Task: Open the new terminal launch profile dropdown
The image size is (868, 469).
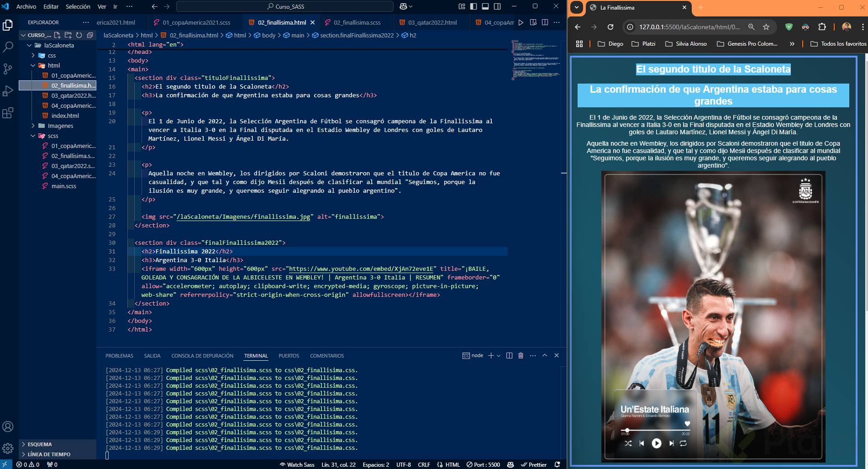Action: (499, 355)
